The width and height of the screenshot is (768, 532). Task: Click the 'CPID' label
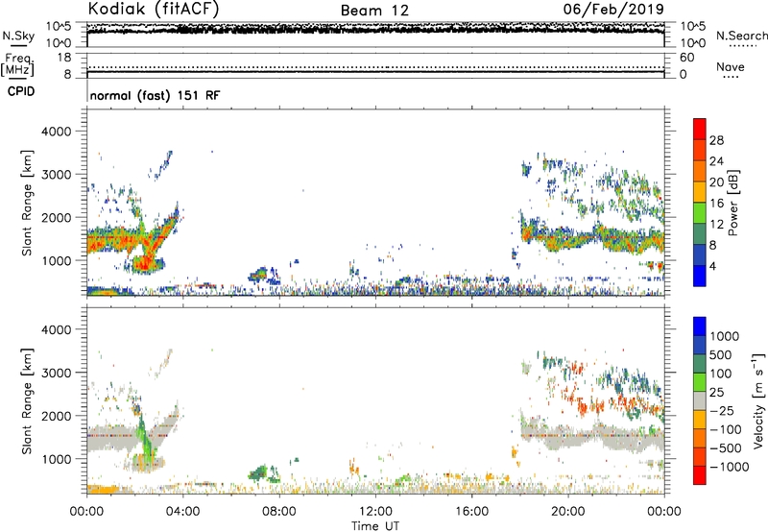tap(21, 91)
